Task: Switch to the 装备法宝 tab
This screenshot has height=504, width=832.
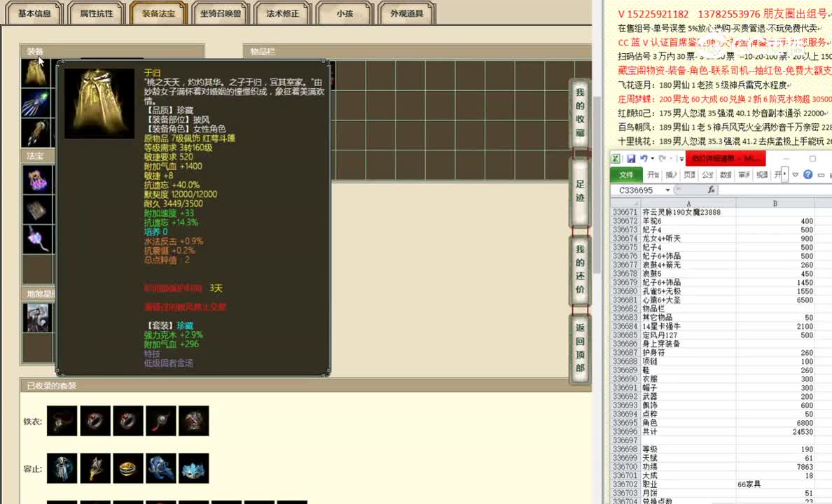Action: [x=158, y=13]
